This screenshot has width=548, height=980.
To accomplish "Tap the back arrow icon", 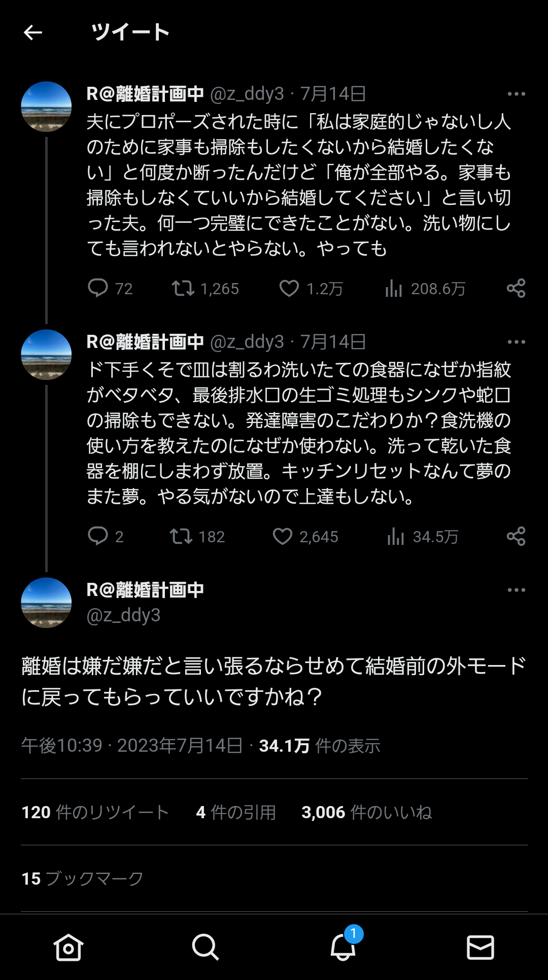I will (x=33, y=33).
